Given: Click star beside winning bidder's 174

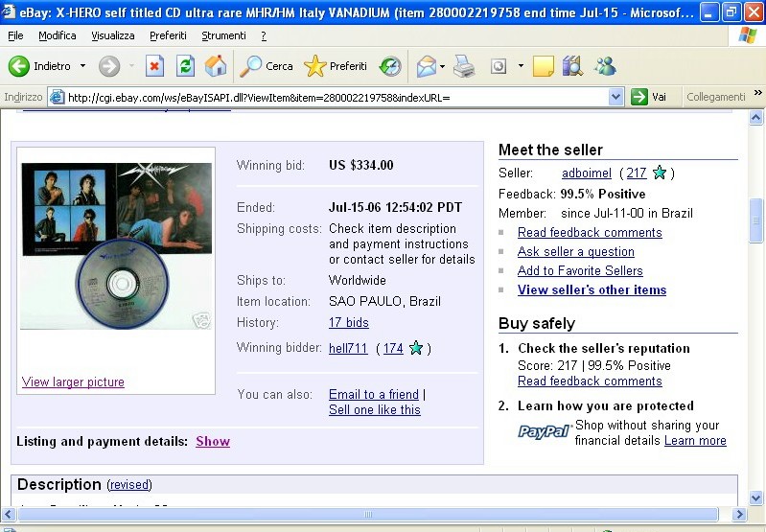Looking at the screenshot, I should tap(416, 348).
